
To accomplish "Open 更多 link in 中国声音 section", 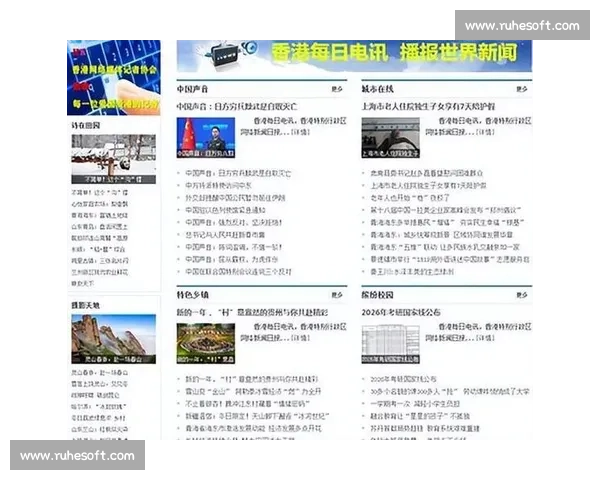I will (x=337, y=89).
